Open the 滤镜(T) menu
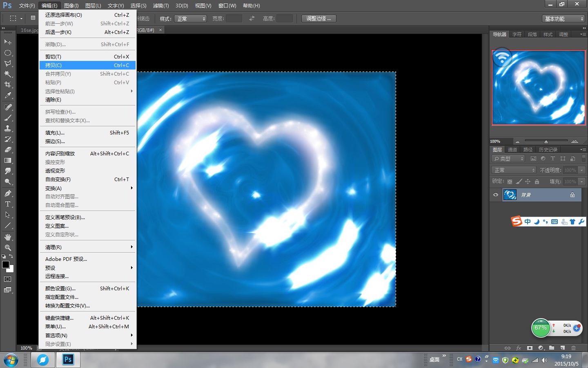This screenshot has width=588, height=368. click(161, 6)
